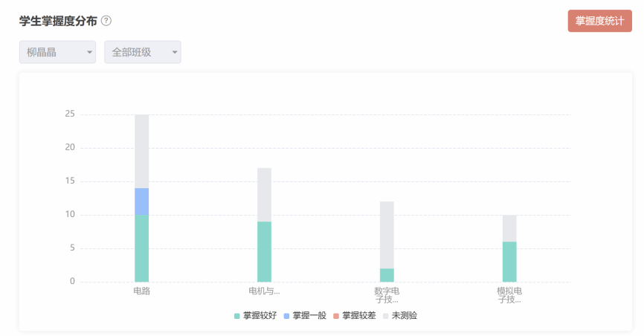Viewport: 644px width, 336px height.
Task: Click the small green segment of 数字电子技... bar
Action: click(x=387, y=275)
